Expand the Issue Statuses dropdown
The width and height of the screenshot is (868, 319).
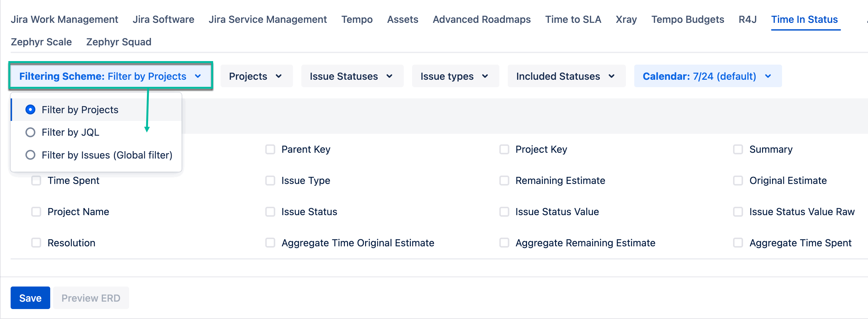(352, 76)
